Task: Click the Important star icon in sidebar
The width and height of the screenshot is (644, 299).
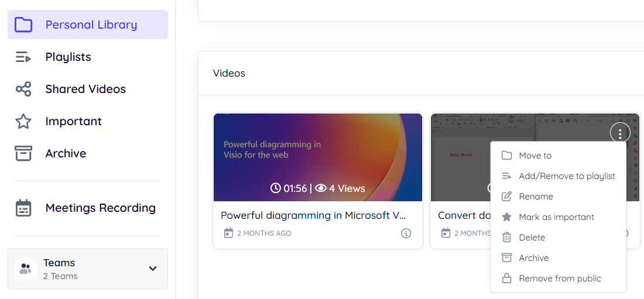Action: (23, 121)
